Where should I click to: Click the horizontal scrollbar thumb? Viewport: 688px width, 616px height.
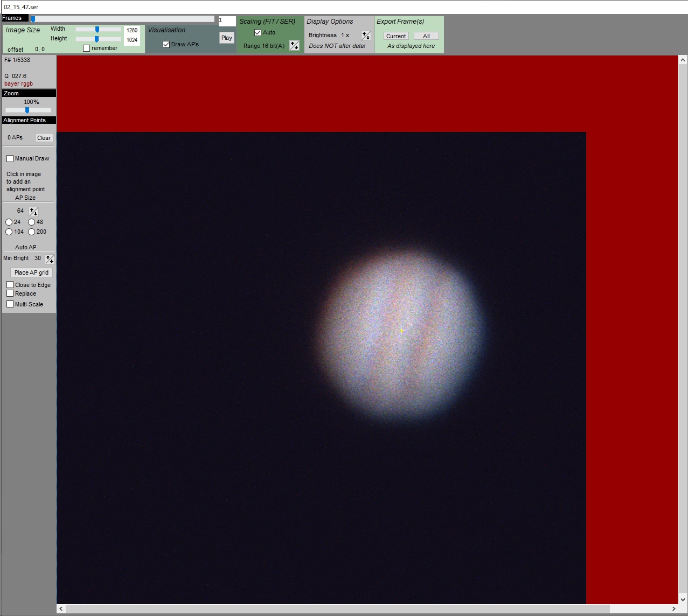(337, 608)
